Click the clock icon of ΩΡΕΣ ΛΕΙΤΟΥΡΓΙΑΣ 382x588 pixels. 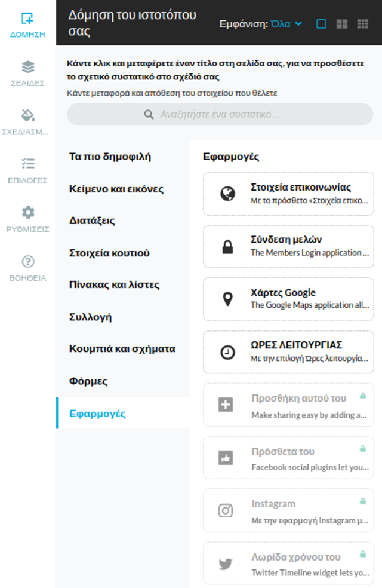[x=227, y=352]
